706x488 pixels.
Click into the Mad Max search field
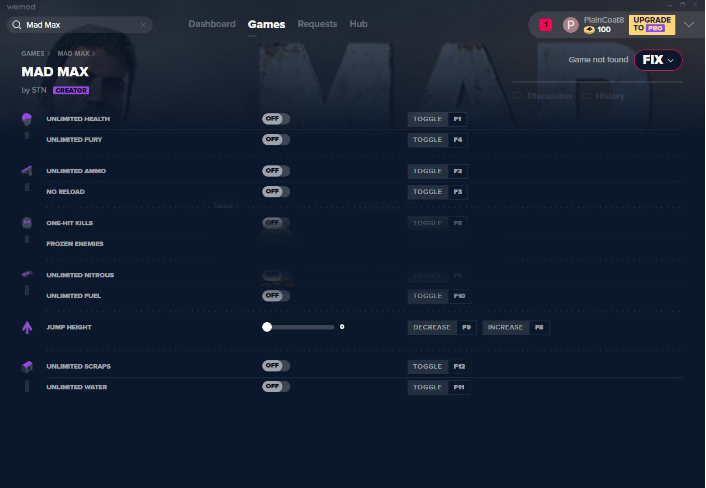[x=80, y=25]
